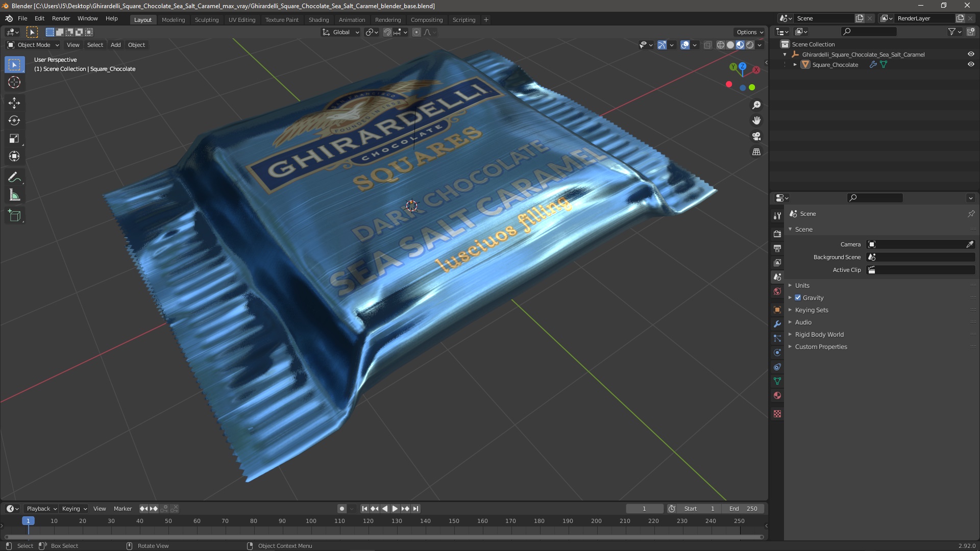
Task: Toggle X-ray mode
Action: [x=707, y=45]
